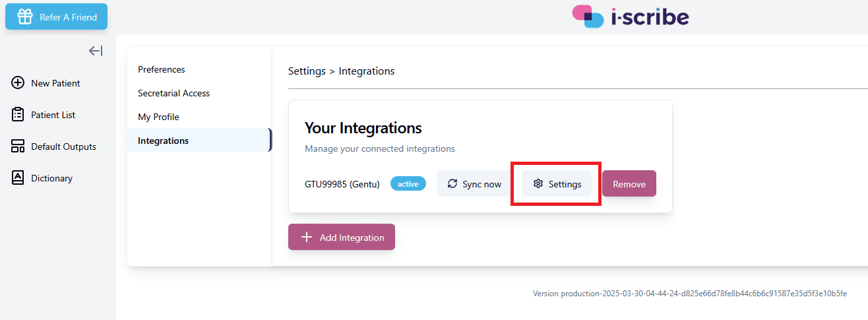Click the New Patient plus icon
The height and width of the screenshot is (320, 868).
(x=18, y=83)
